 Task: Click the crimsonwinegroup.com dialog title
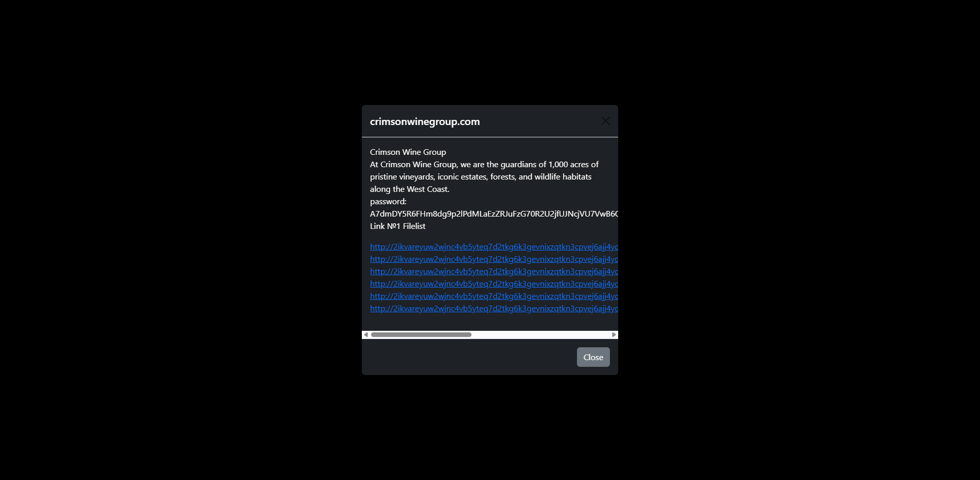pos(425,121)
